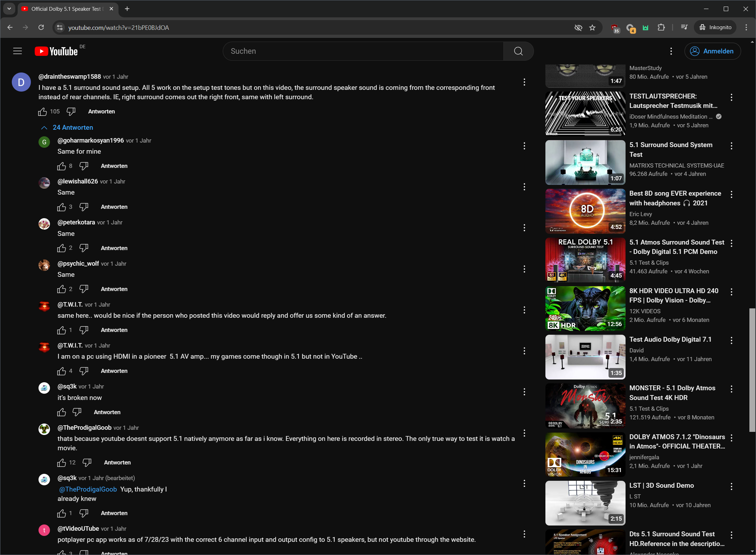This screenshot has height=555, width=756.
Task: Toggle like on @sq3k 'it's broken now'
Action: coord(62,412)
